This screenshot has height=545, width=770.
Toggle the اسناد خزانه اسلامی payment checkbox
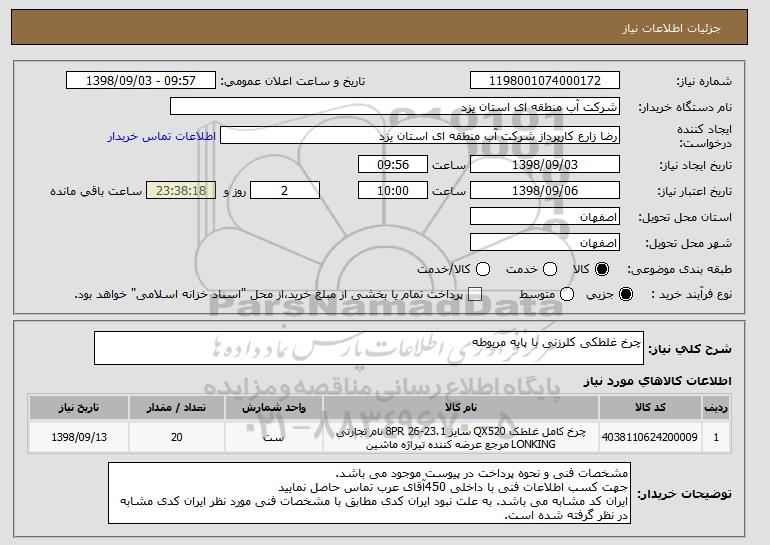click(474, 294)
